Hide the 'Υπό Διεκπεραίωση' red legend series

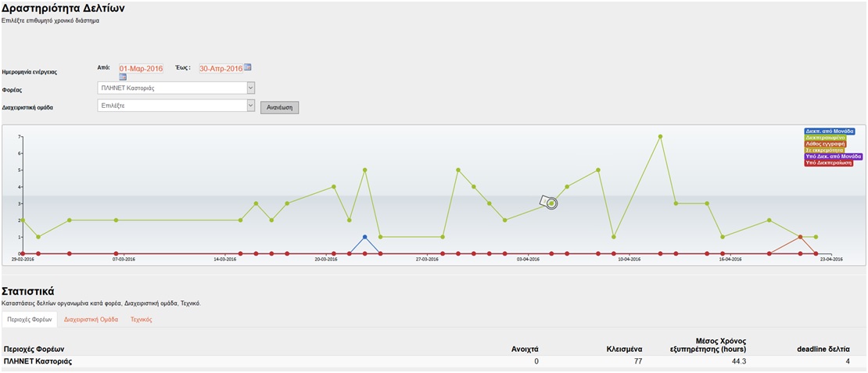point(829,163)
